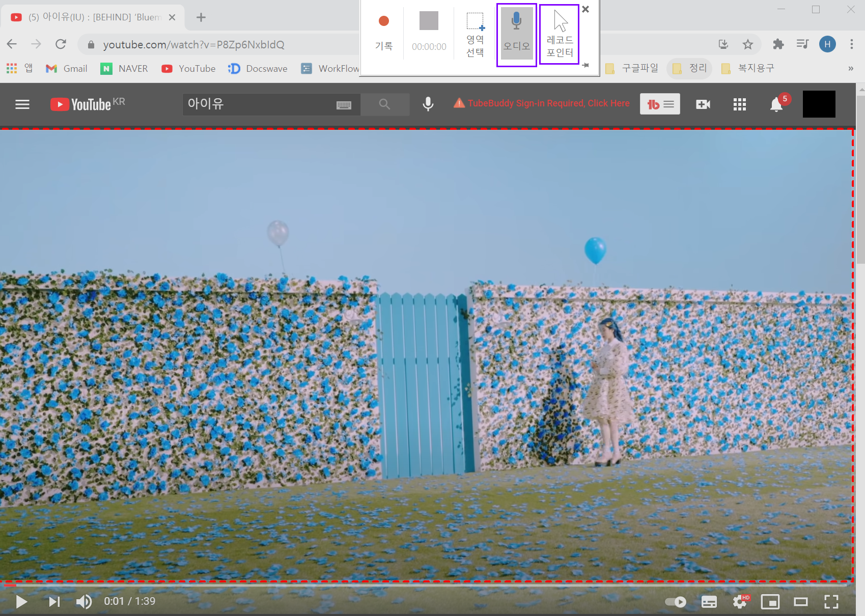The width and height of the screenshot is (865, 616).
Task: Skip to the next video
Action: tap(54, 602)
